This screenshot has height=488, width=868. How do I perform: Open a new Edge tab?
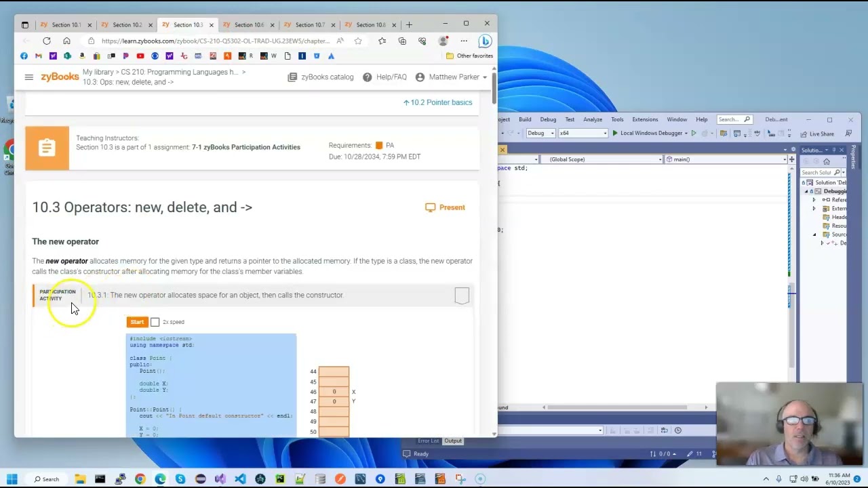409,25
